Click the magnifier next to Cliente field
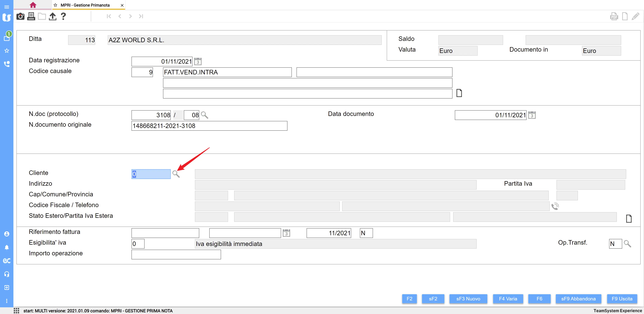644x314 pixels. (x=176, y=174)
